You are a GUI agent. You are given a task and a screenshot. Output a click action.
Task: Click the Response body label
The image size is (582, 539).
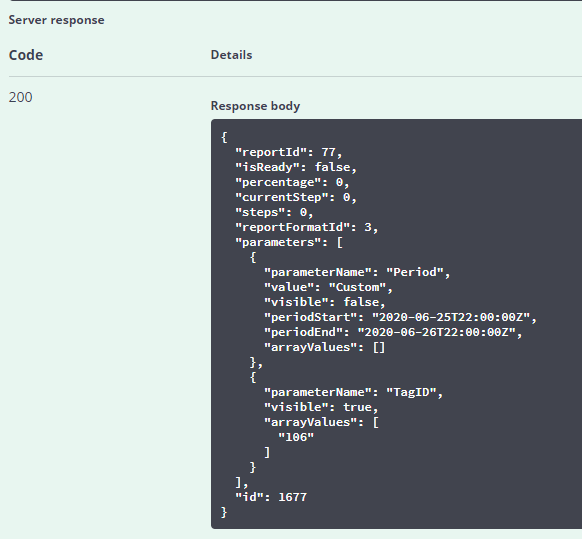(x=255, y=106)
